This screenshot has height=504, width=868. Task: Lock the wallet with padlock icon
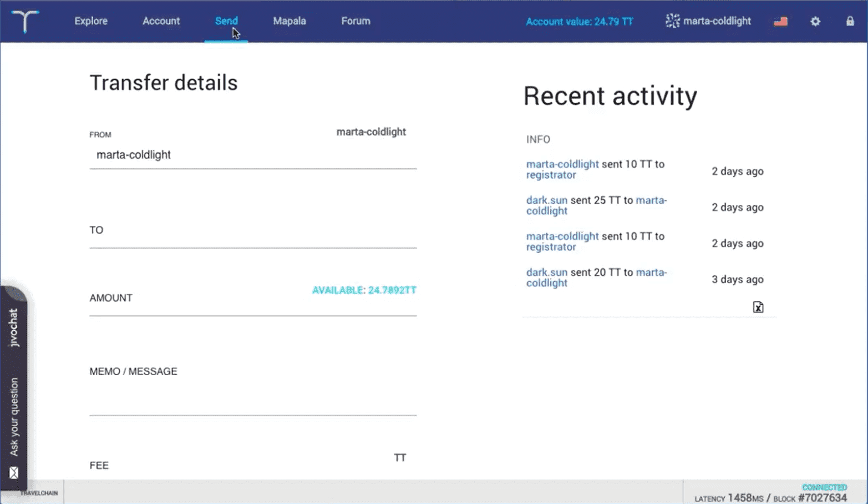click(850, 21)
